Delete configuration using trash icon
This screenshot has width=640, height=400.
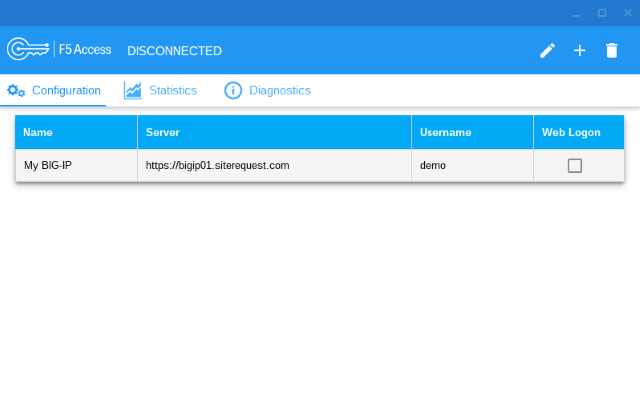click(611, 51)
